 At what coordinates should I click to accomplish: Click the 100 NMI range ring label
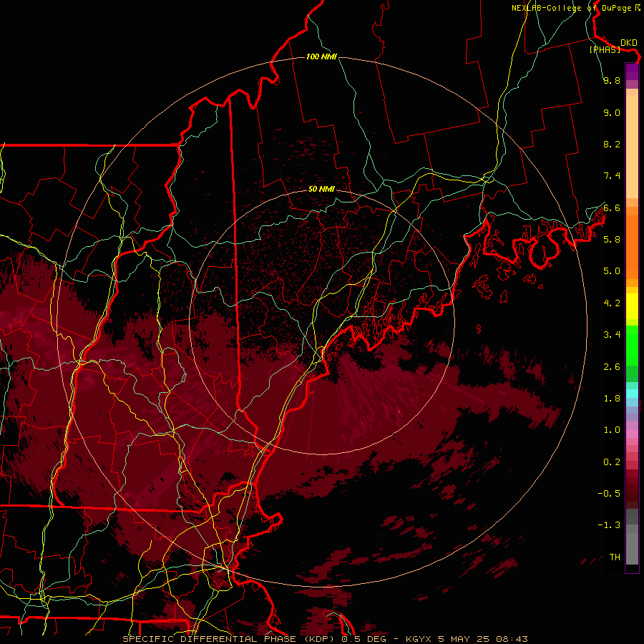click(321, 57)
